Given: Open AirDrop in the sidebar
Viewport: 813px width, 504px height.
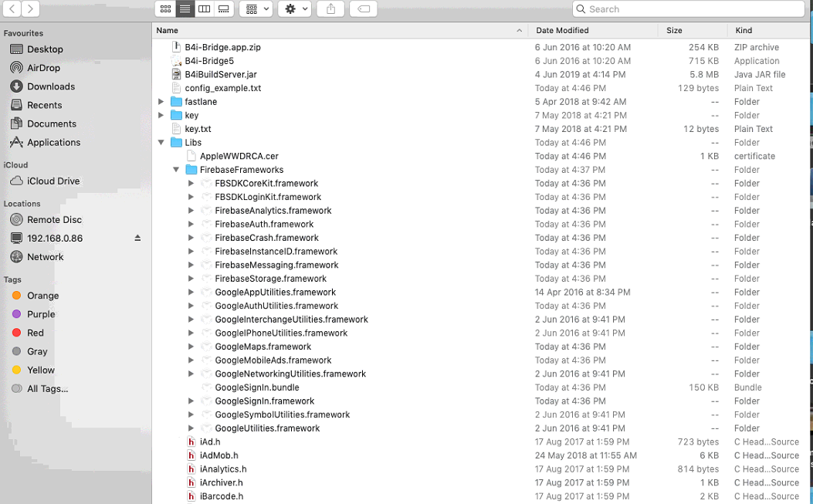Looking at the screenshot, I should pyautogui.click(x=43, y=68).
